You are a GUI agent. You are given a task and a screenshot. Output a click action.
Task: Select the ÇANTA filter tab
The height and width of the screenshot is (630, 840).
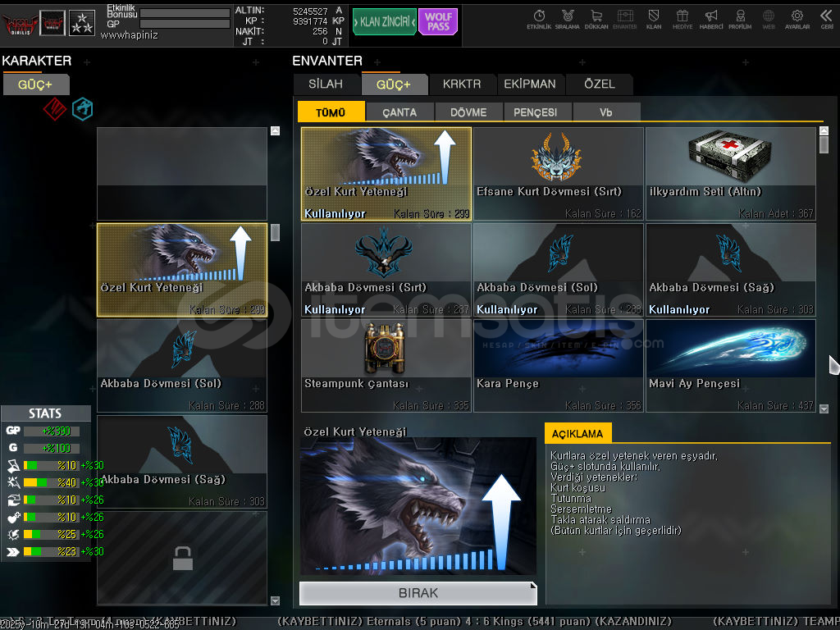(399, 112)
